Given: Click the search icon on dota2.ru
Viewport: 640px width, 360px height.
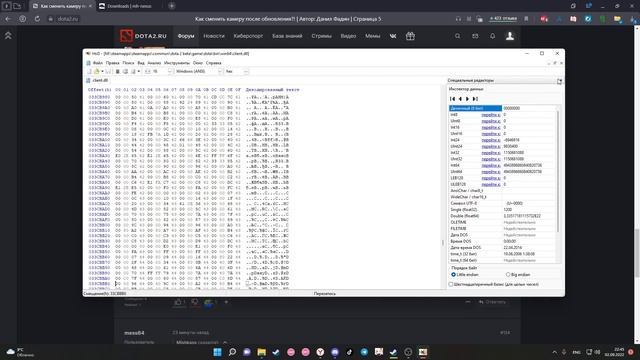Looking at the screenshot, I should 458,36.
